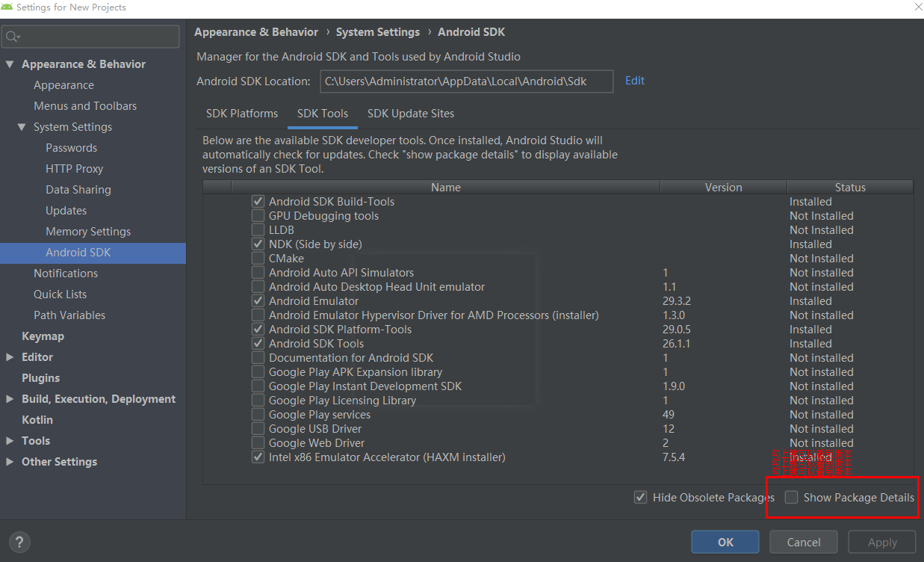Expand the Editor tree node
Image resolution: width=924 pixels, height=562 pixels.
coord(10,357)
